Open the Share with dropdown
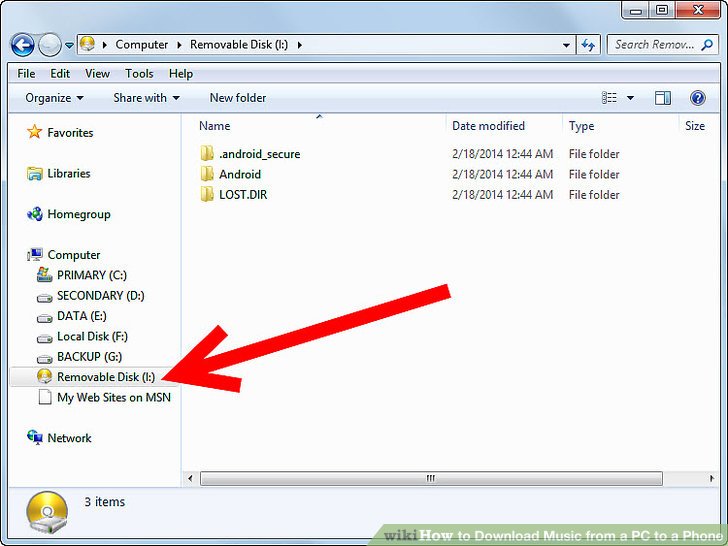The width and height of the screenshot is (728, 546). (x=146, y=98)
